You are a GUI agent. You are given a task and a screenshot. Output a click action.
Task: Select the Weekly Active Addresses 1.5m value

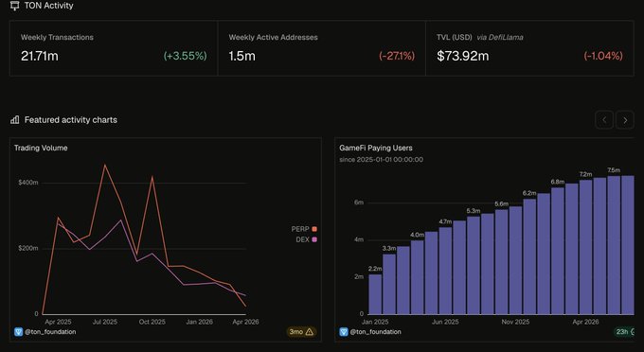[241, 56]
